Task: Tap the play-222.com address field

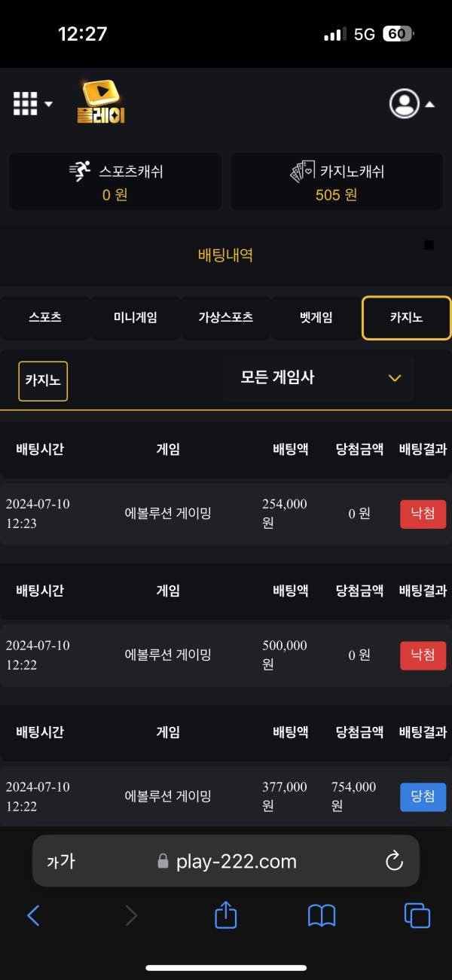Action: (225, 860)
